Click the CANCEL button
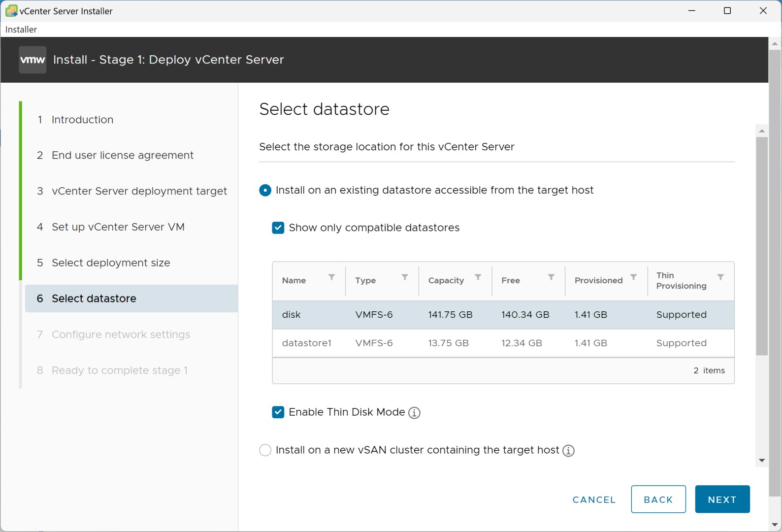The height and width of the screenshot is (532, 782). [594, 499]
